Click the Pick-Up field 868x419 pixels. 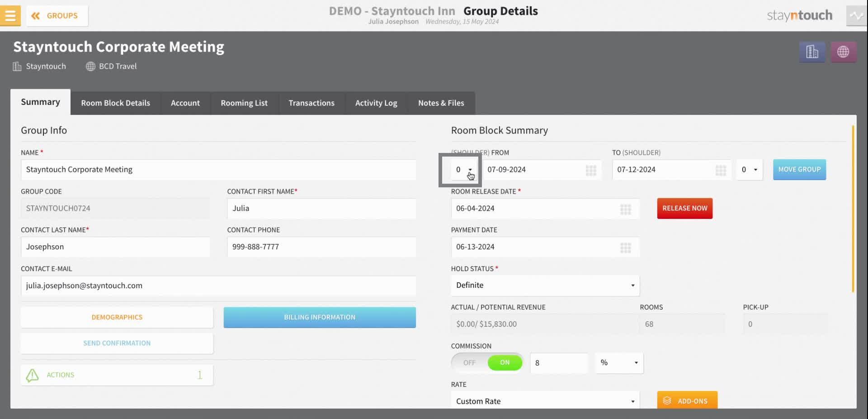tap(785, 324)
